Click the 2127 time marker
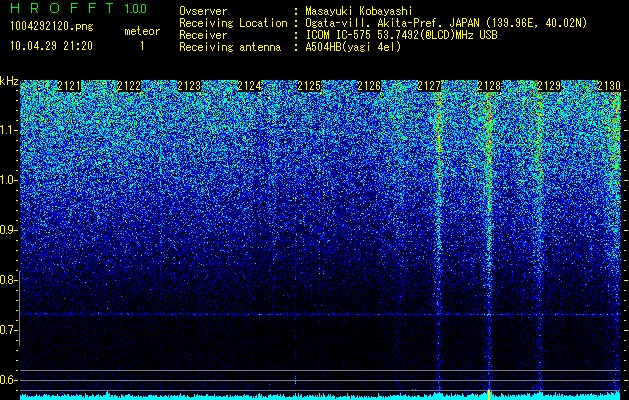Image resolution: width=629 pixels, height=400 pixels. coord(429,86)
